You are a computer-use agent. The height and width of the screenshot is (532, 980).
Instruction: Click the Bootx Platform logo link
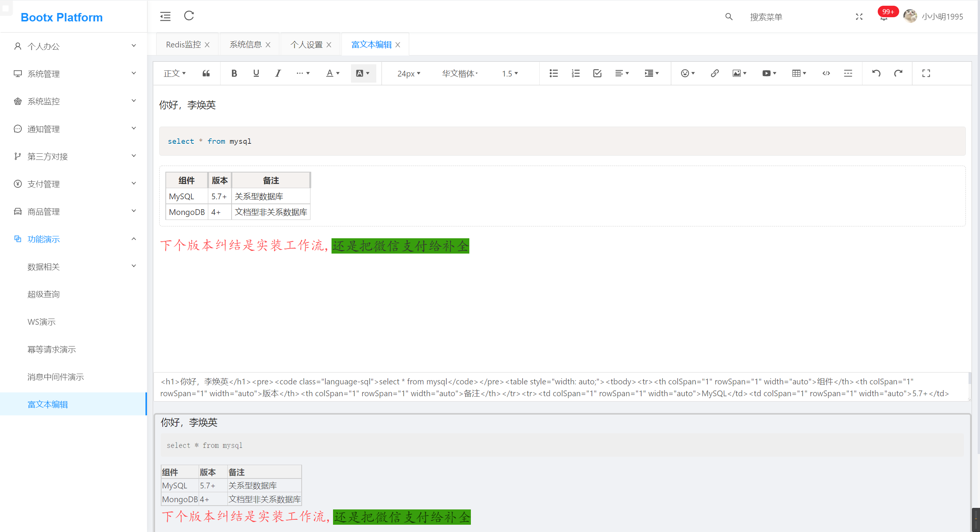coord(62,17)
